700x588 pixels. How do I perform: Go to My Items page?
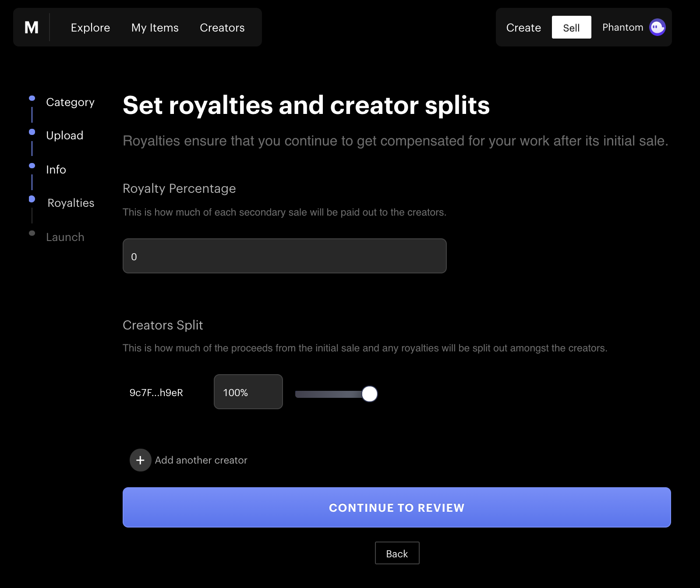tap(155, 28)
